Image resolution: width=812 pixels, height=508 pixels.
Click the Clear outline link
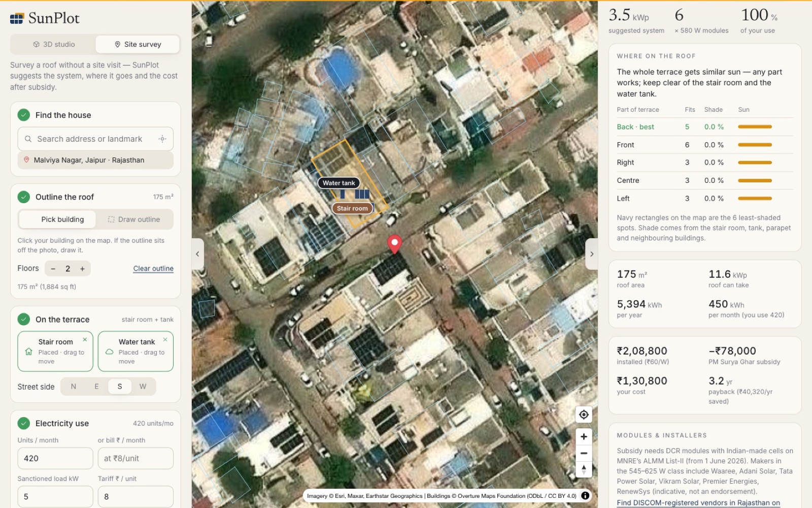click(x=153, y=269)
